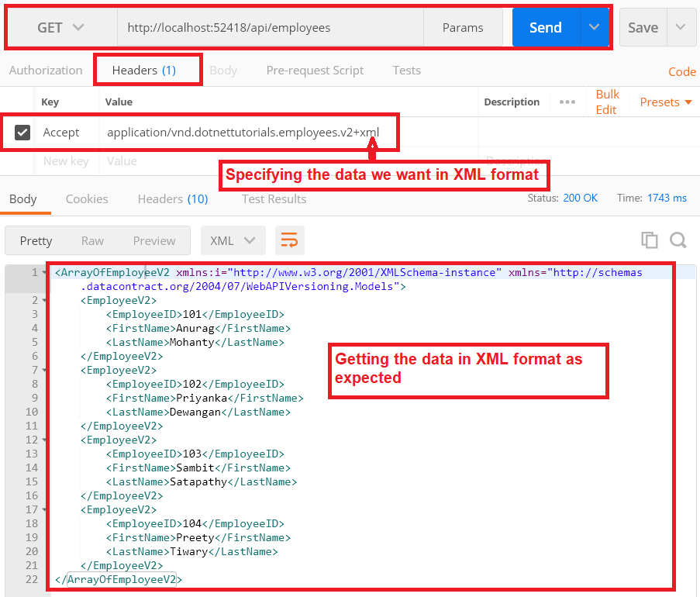Open the request Headers (1) tab
The width and height of the screenshot is (700, 597).
[x=144, y=71]
